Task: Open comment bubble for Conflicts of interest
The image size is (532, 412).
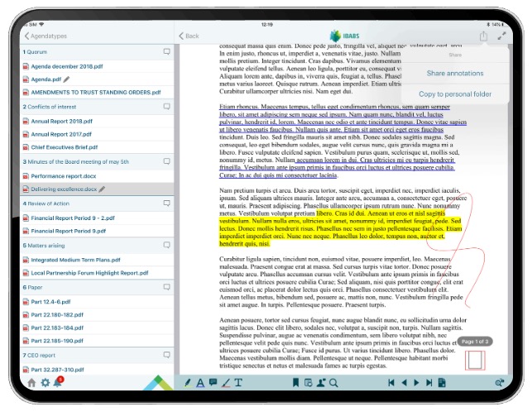Action: [x=167, y=106]
